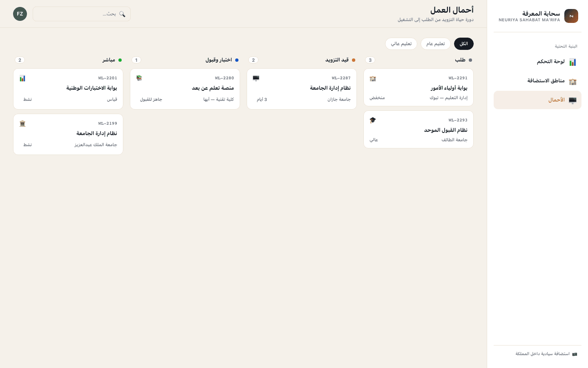
Task: Click the جاهز للقبول status text
Action: coord(151,99)
